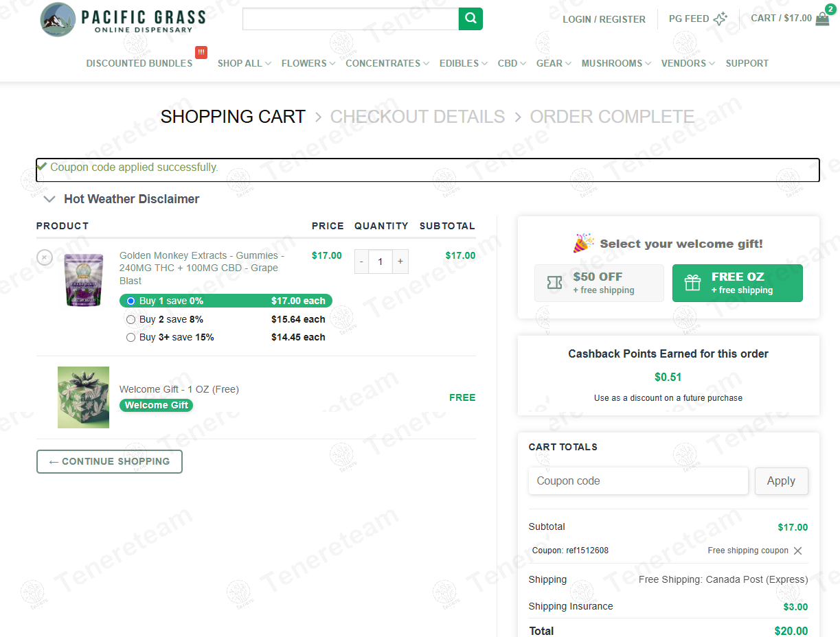The image size is (840, 637).
Task: Select Buy 1 save 0% option
Action: click(130, 301)
